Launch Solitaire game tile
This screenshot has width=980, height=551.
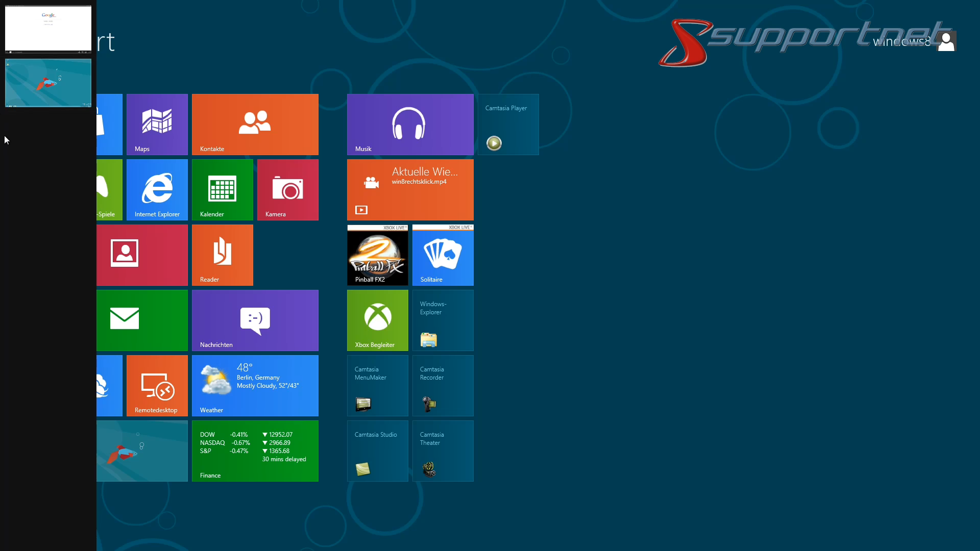443,255
